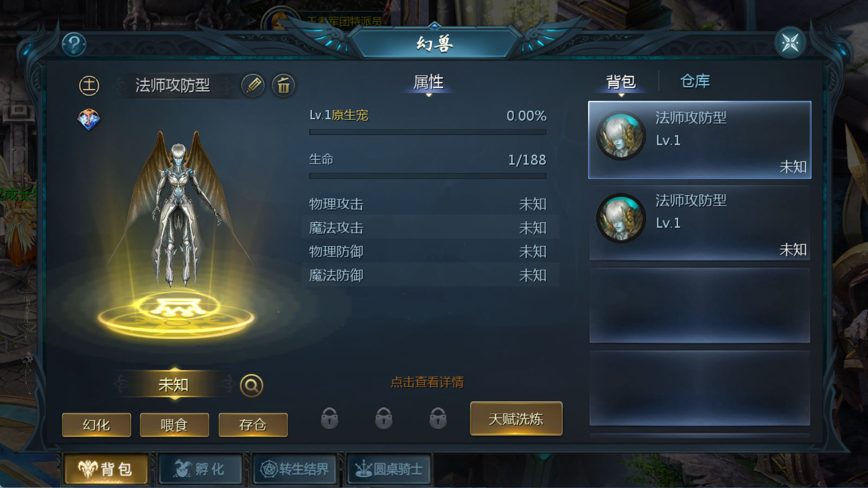Open the 圆桌骑士 bottom tab

point(388,469)
